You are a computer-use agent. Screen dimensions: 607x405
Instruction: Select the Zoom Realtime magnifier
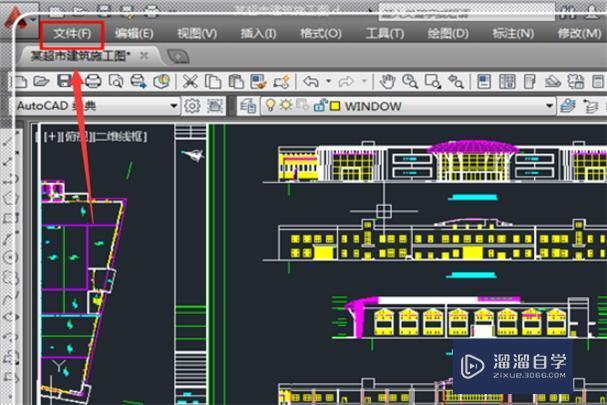coord(410,82)
